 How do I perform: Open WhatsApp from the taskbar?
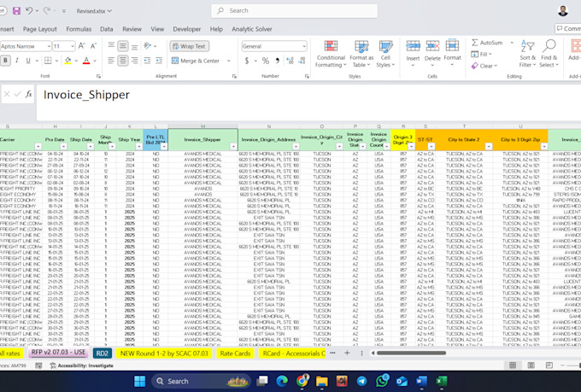(382, 381)
